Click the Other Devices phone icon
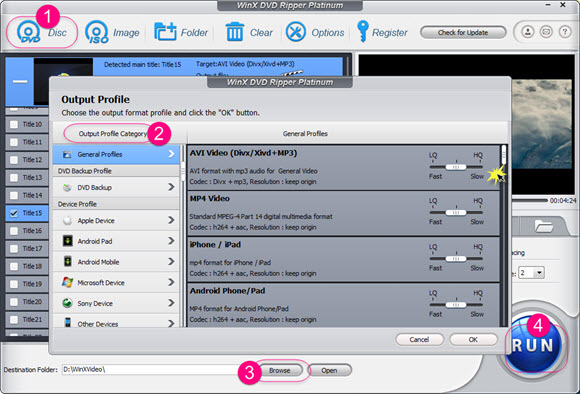Viewport: 580px width, 394px height. click(x=67, y=323)
